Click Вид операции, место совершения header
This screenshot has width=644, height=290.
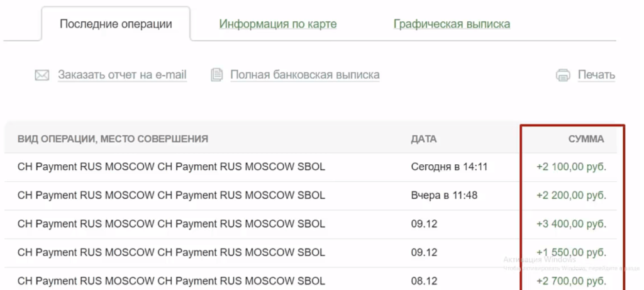click(113, 139)
